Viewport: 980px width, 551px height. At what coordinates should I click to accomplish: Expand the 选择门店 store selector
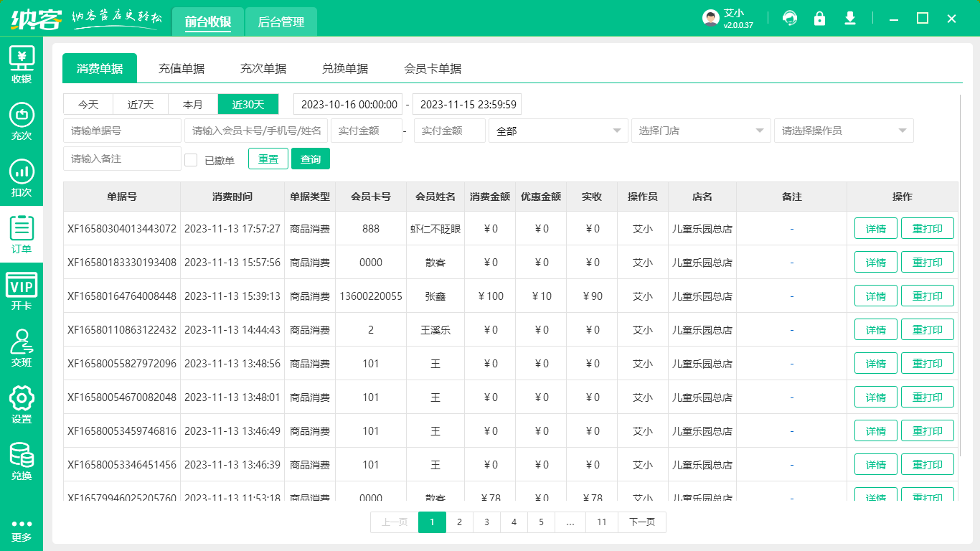tap(700, 131)
